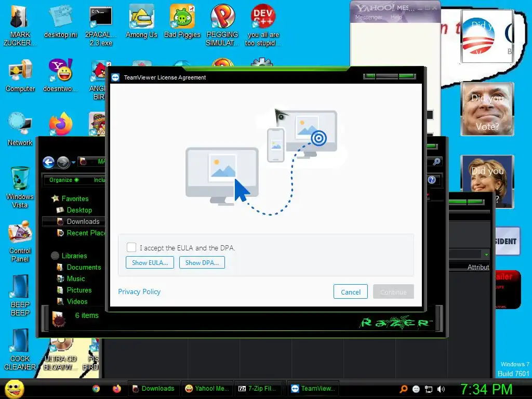
Task: Click the network tray icon
Action: coord(429,389)
